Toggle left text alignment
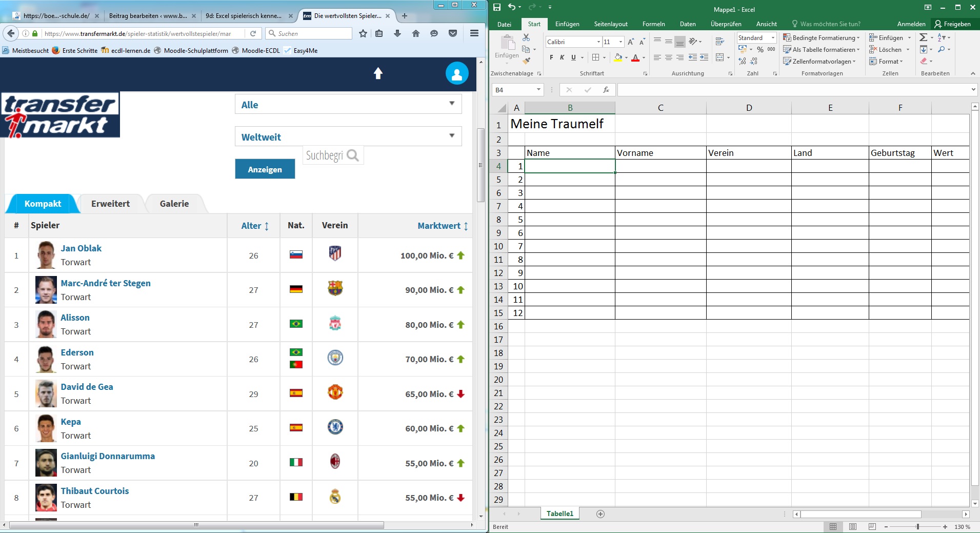 [657, 57]
